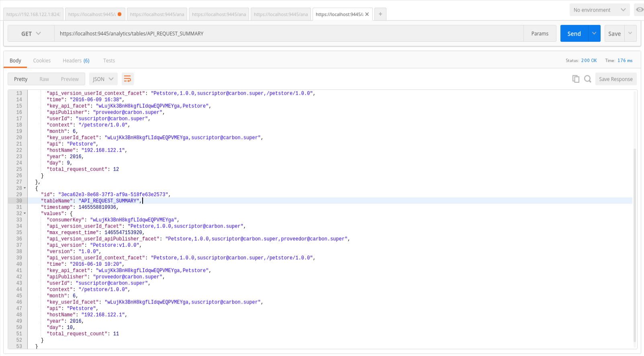Click the Status 200 OK value
This screenshot has height=356, width=644.
589,61
